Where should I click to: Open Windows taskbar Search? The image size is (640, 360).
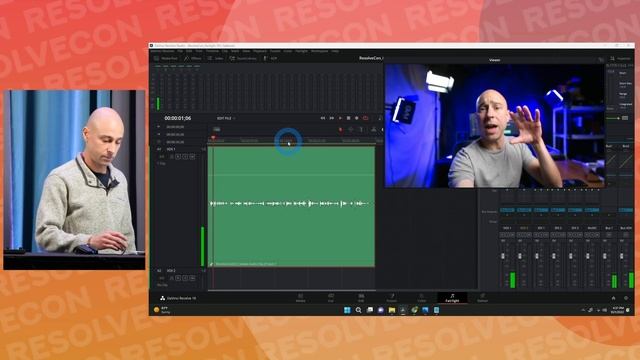358,310
